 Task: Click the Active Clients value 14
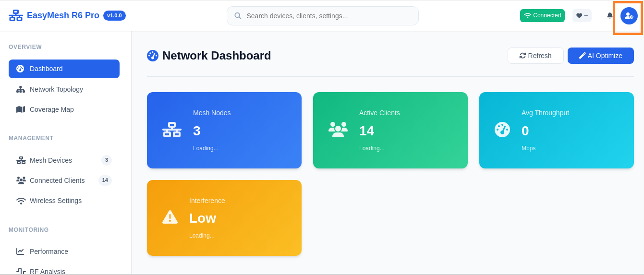[367, 131]
